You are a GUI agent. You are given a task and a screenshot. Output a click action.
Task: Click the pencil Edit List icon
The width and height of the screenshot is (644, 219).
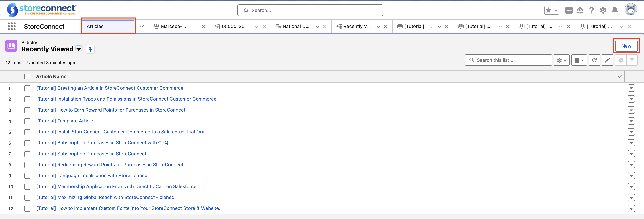click(x=607, y=60)
